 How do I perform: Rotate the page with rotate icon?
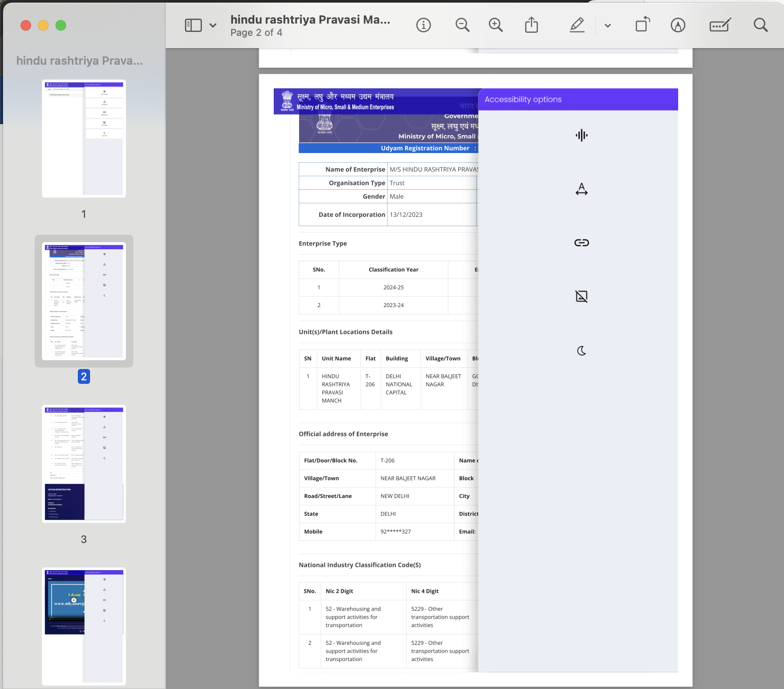(x=642, y=25)
